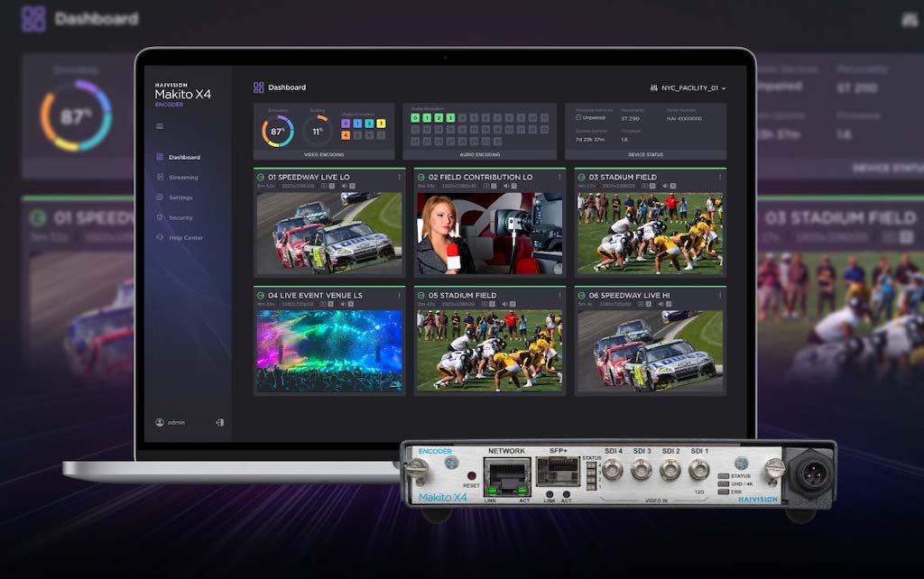Screen dimensions: 924x579
Task: Open the 05 STADIUM FIELD football preview
Action: 490,351
